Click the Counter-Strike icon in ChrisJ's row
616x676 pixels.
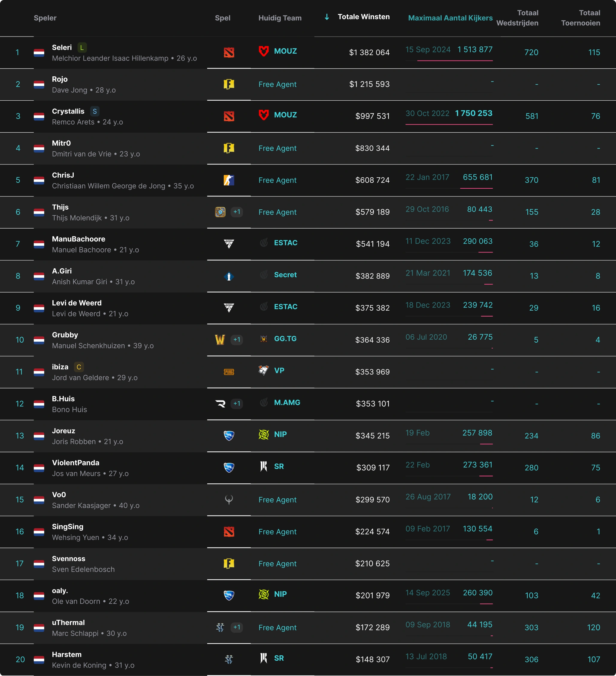tap(229, 180)
